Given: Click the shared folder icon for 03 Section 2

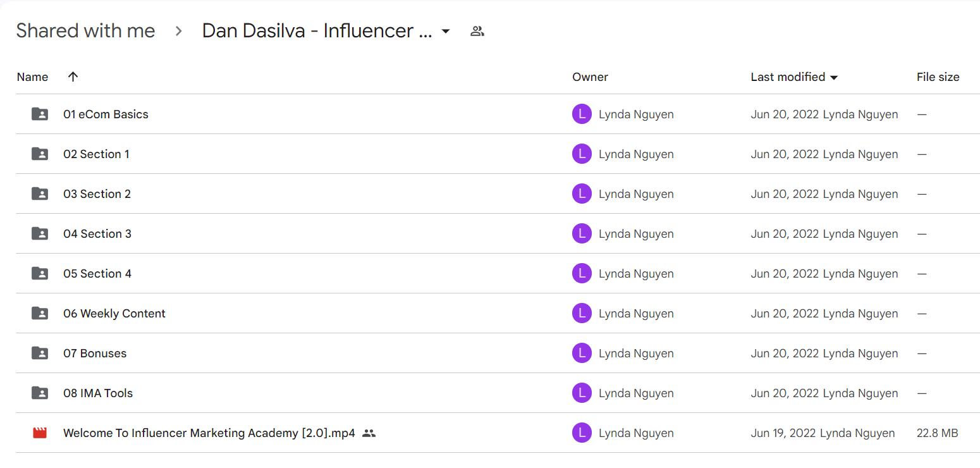Looking at the screenshot, I should [x=40, y=194].
